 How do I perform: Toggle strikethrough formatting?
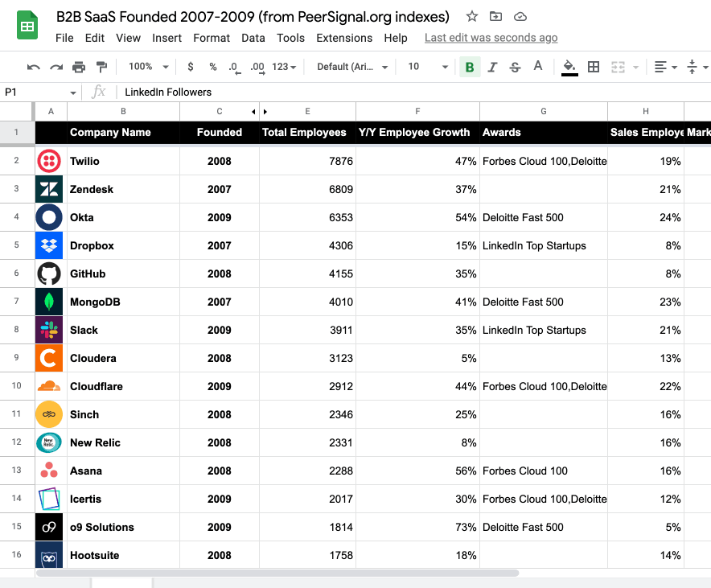pos(515,67)
